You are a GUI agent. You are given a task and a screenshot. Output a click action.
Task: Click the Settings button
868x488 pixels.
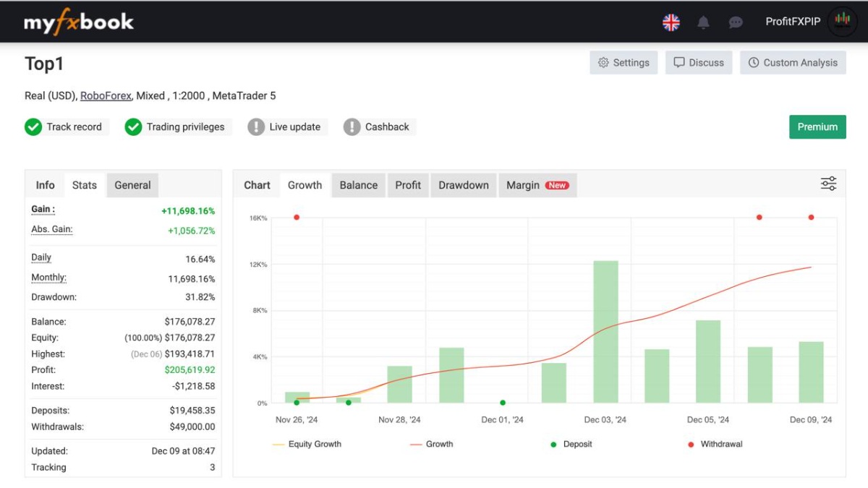click(624, 63)
